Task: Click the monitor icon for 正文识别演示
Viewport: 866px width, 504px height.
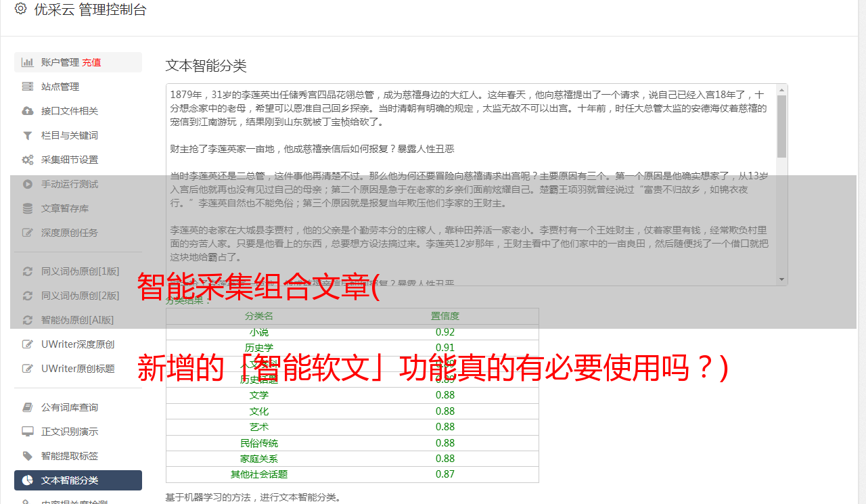Action: 28,432
